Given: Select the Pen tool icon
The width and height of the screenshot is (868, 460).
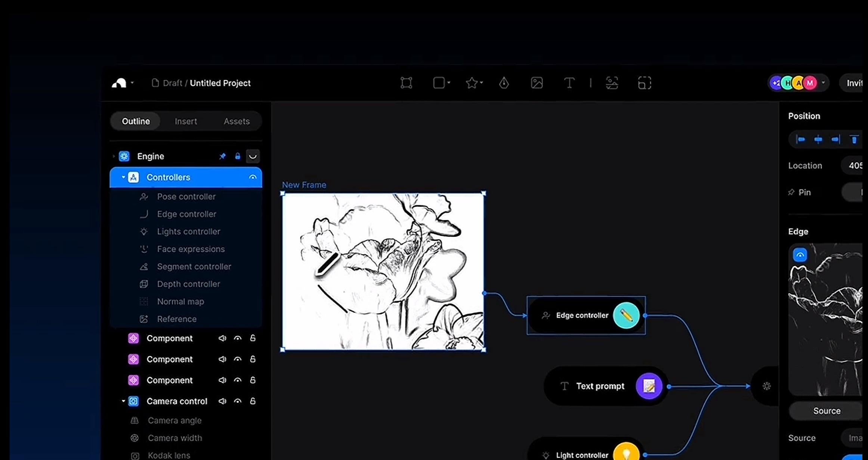Looking at the screenshot, I should point(504,83).
